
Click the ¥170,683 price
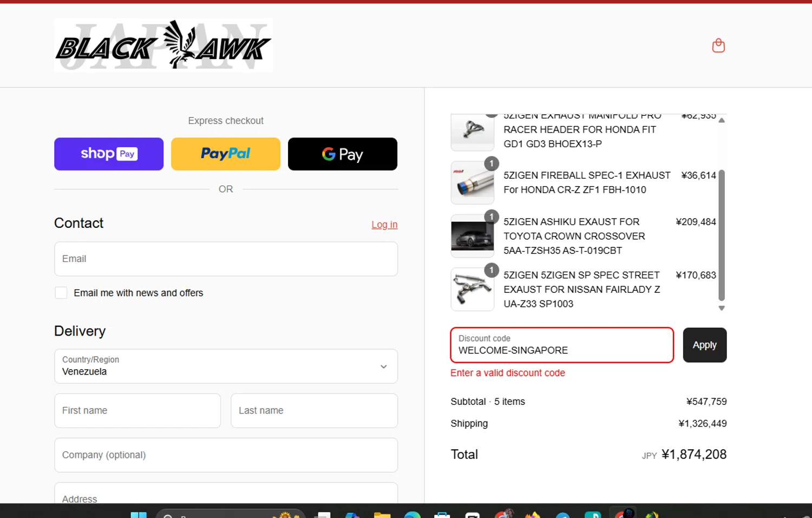tap(696, 275)
